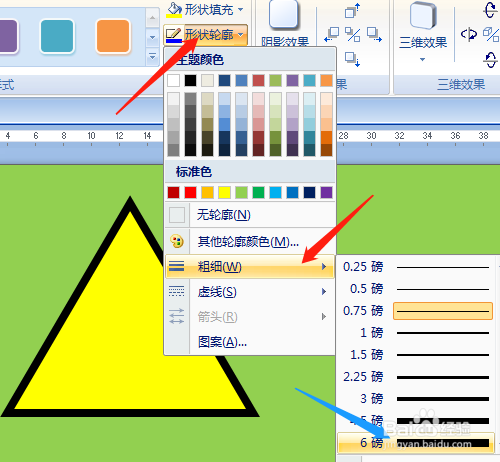Select 6 磅 line weight
The image size is (500, 462).
(x=416, y=443)
